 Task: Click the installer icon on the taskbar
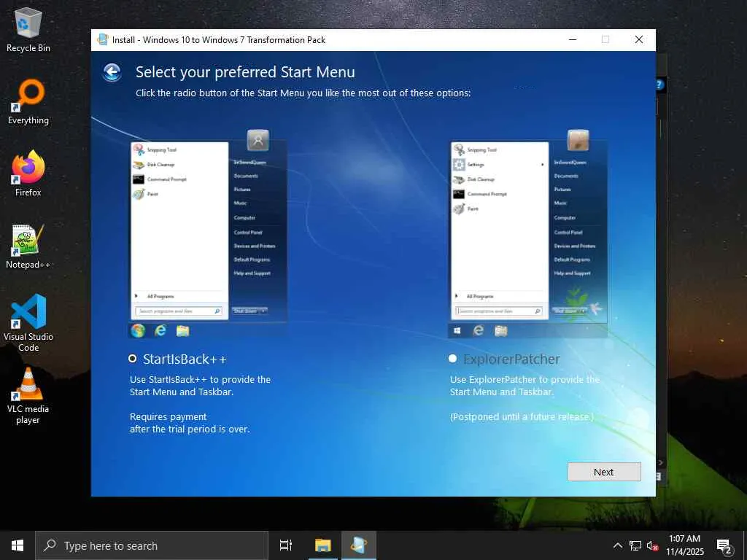click(359, 545)
